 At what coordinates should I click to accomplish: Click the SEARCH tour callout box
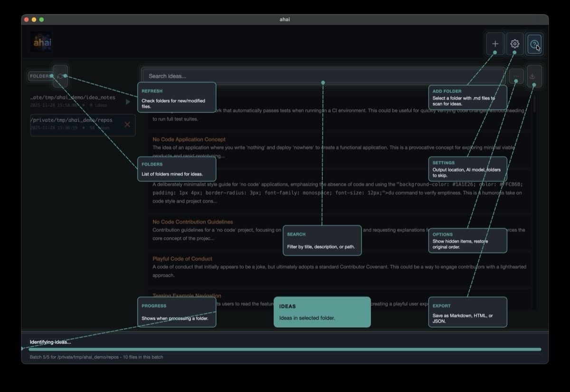322,240
